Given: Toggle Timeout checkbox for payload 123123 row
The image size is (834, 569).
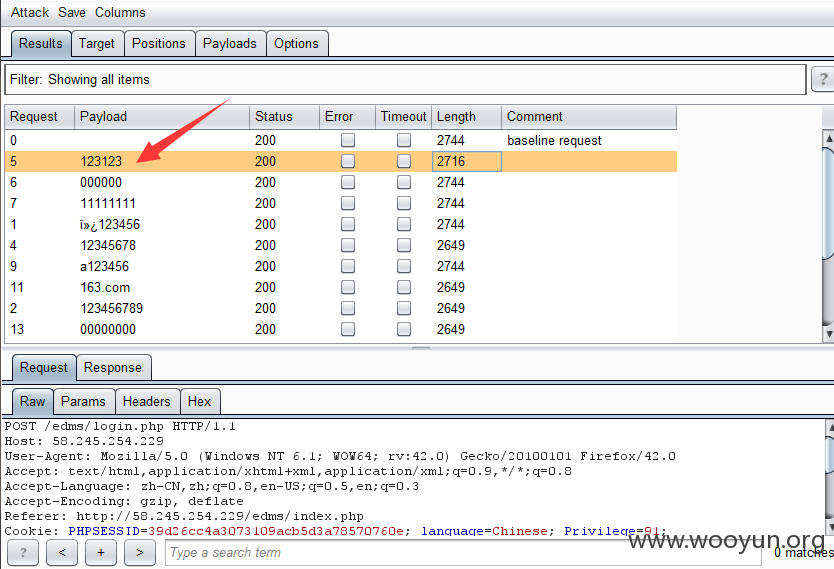Looking at the screenshot, I should click(404, 161).
